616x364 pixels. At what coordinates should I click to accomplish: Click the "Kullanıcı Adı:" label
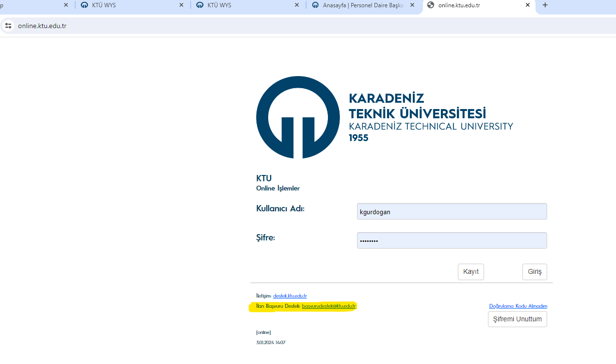coord(280,208)
